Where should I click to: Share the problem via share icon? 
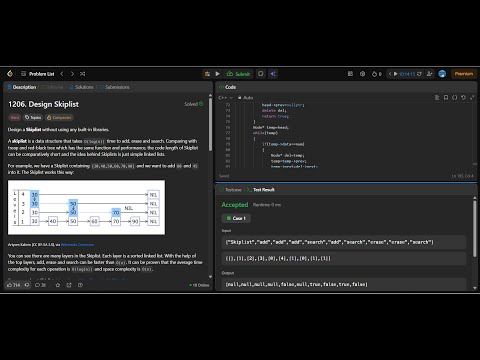tap(69, 285)
